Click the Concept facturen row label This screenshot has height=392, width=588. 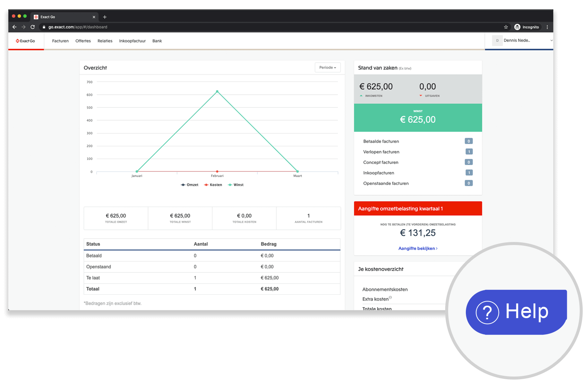click(381, 162)
